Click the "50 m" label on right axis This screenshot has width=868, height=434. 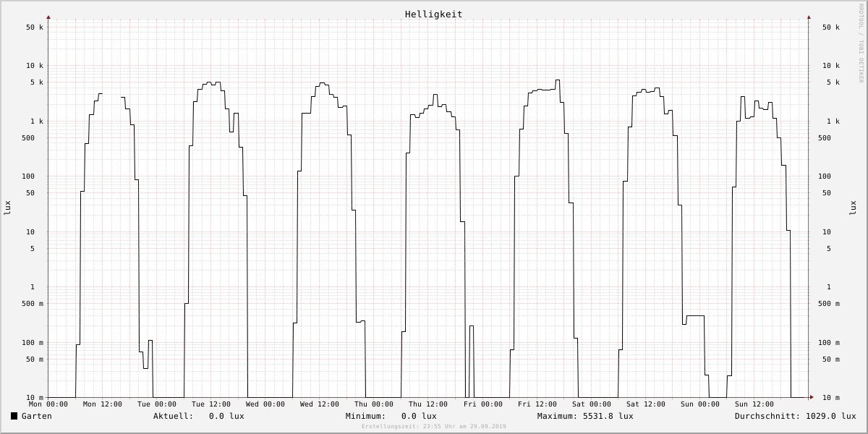click(831, 359)
